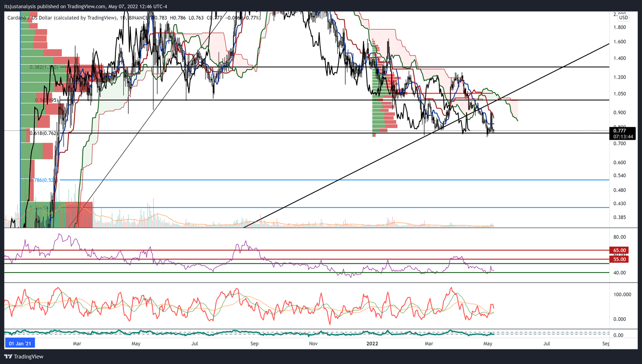Click the 40.00 label on the RSI axis
The height and width of the screenshot is (364, 642).
[x=619, y=273]
